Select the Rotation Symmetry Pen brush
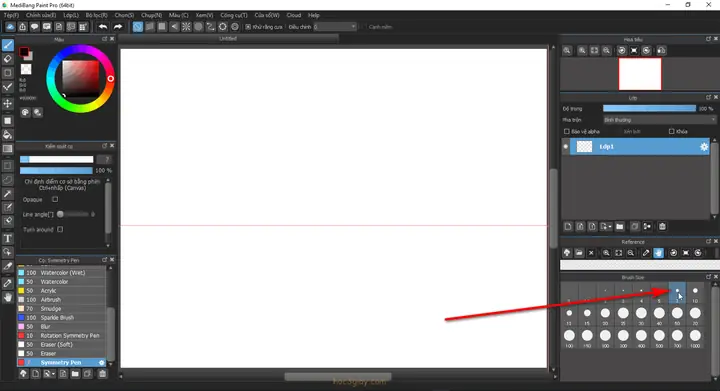Image resolution: width=720 pixels, height=391 pixels. click(62, 335)
